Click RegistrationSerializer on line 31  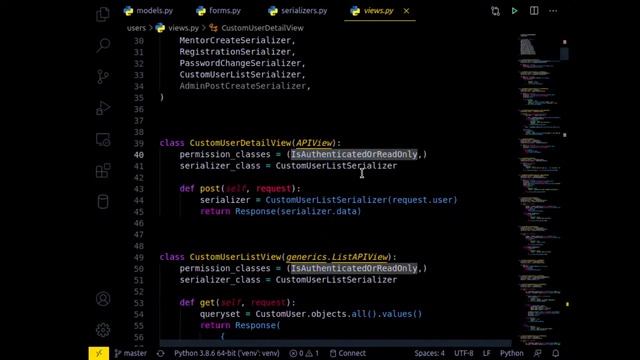[x=235, y=52]
